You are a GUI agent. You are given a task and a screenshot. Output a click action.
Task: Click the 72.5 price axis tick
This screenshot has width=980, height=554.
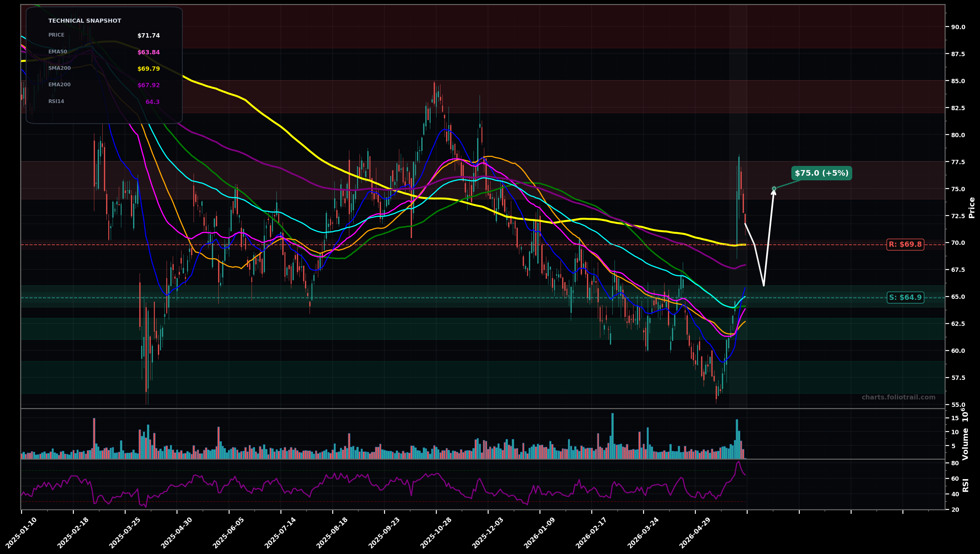[958, 216]
